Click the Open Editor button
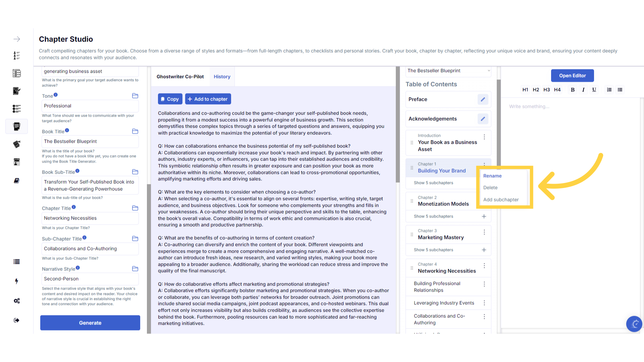The image size is (644, 362). [x=572, y=75]
